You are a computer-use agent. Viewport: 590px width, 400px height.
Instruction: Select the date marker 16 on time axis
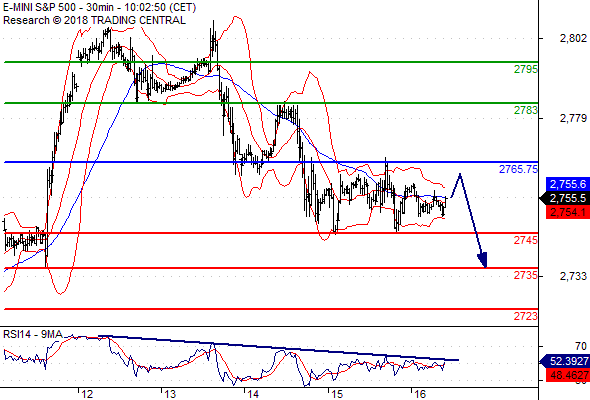420,394
